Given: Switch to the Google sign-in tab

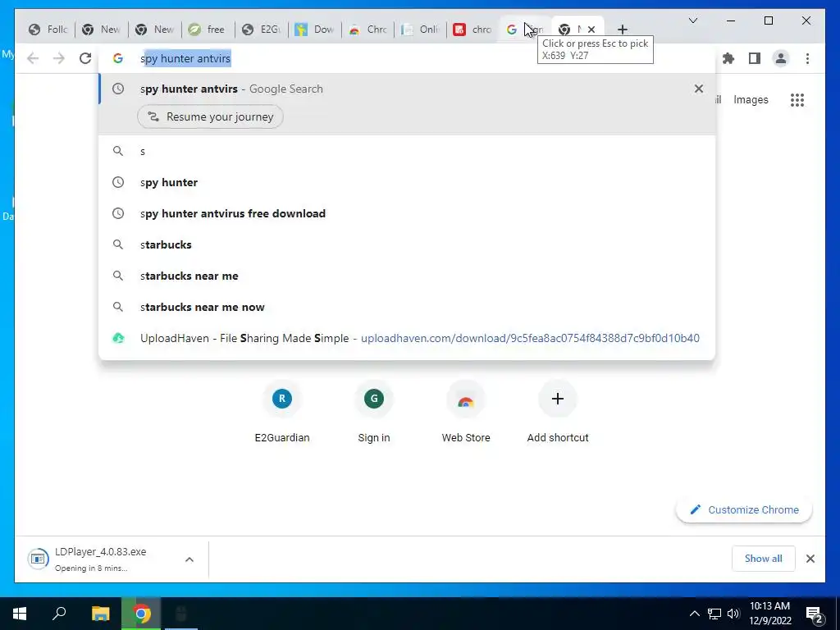Looking at the screenshot, I should pos(524,30).
